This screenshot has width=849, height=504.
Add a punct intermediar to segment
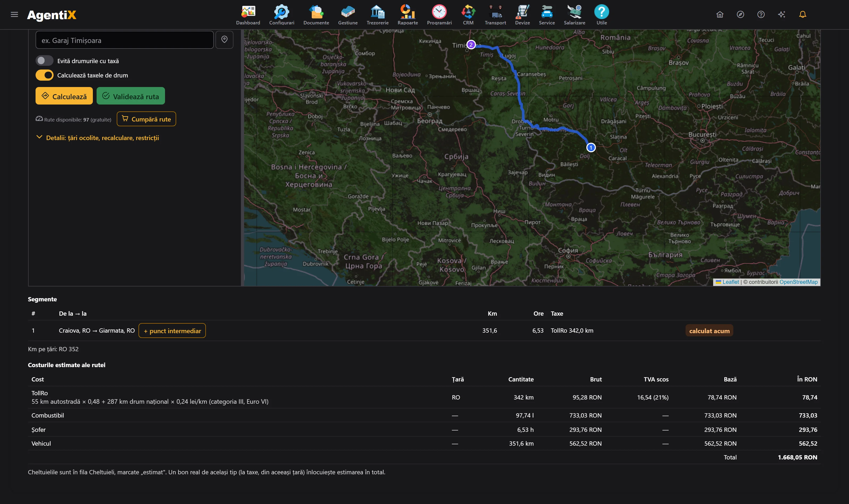pos(172,331)
